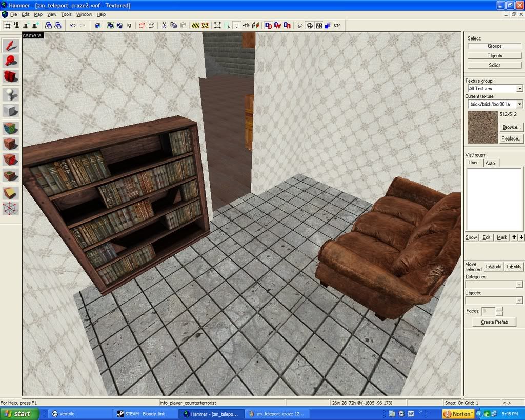This screenshot has height=420, width=525.
Task: Open the Toggle Texture Application tool
Action: (x=11, y=128)
